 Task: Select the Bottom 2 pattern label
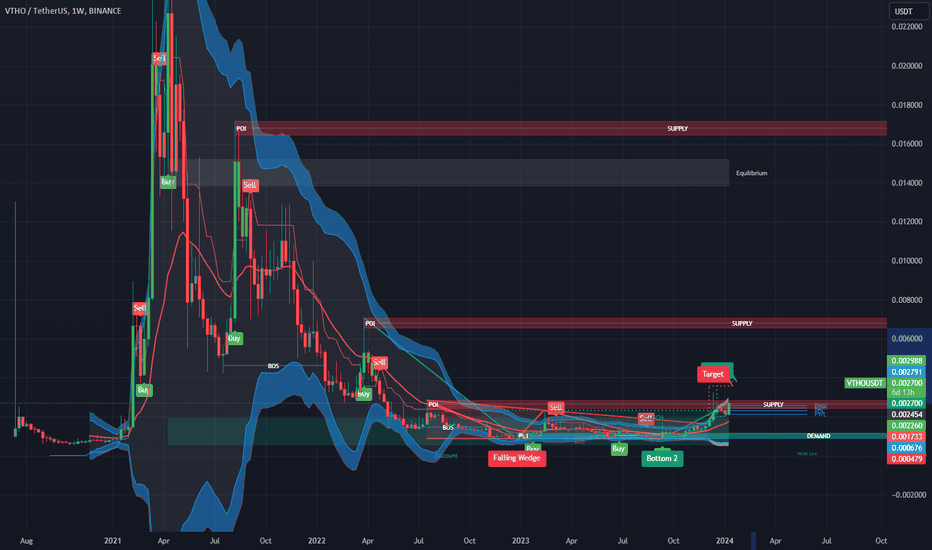point(662,458)
